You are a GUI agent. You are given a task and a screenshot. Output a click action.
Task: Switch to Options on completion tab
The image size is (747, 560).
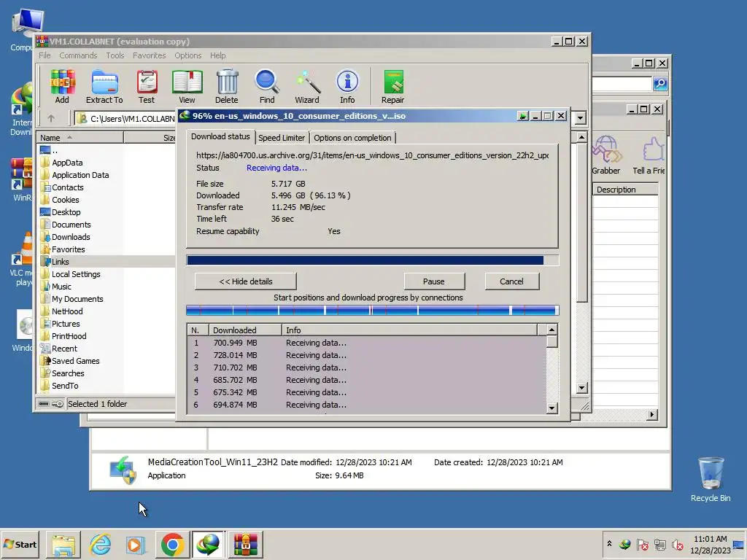tap(352, 138)
